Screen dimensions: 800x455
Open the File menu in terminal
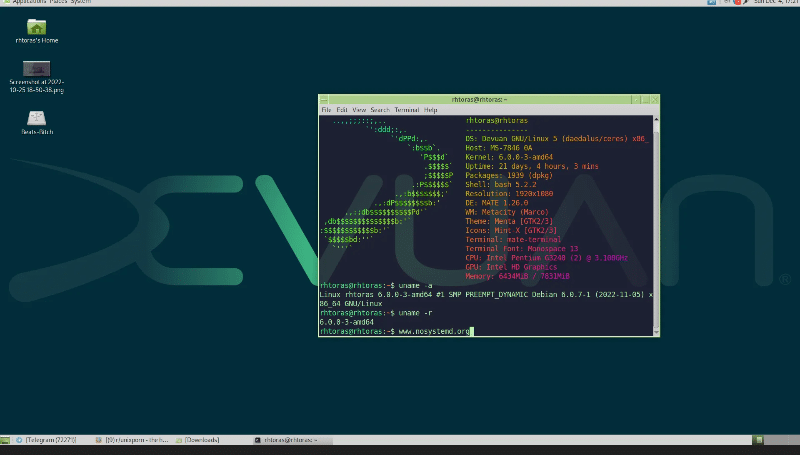[x=326, y=110]
